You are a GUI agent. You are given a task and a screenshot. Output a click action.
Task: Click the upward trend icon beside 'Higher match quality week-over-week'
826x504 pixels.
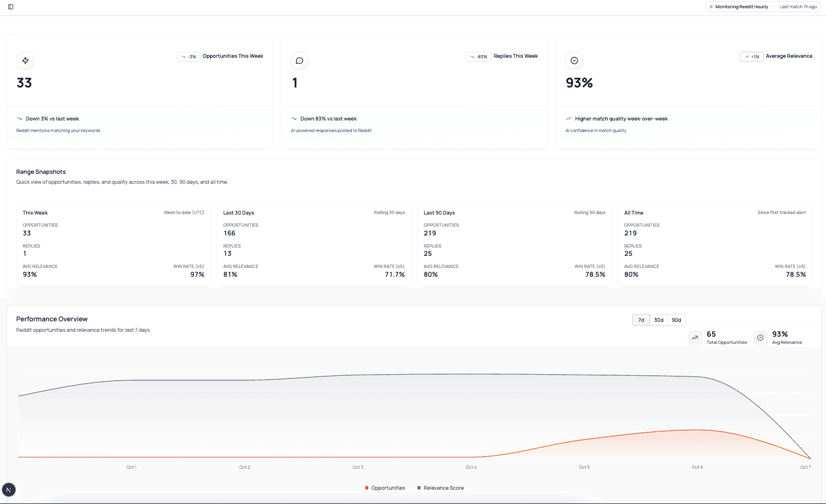[x=568, y=118]
